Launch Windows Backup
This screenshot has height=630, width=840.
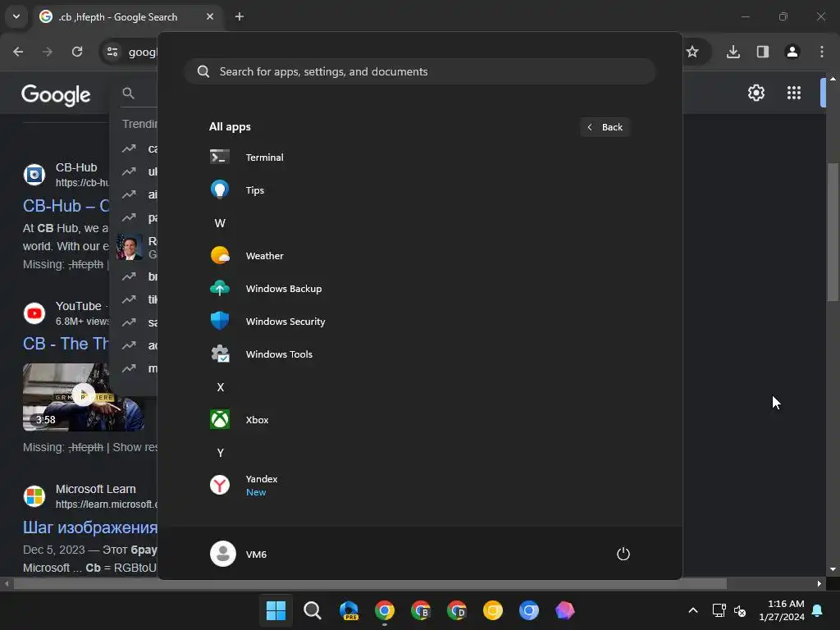419,288
